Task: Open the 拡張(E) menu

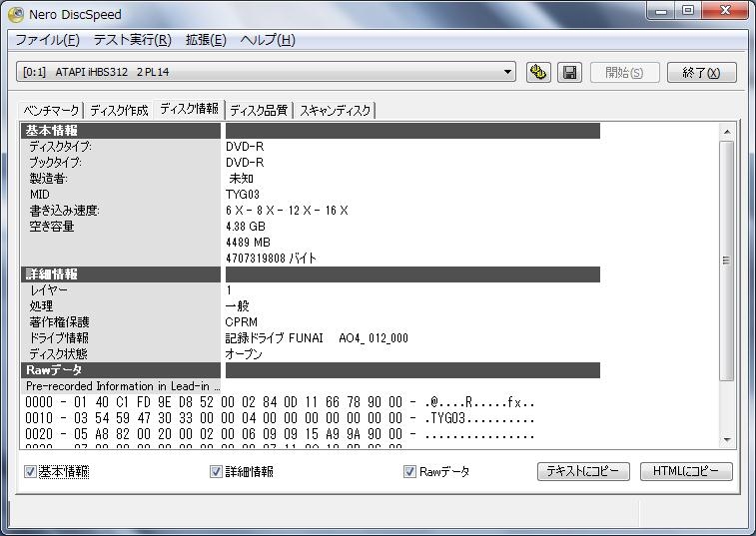Action: (206, 40)
